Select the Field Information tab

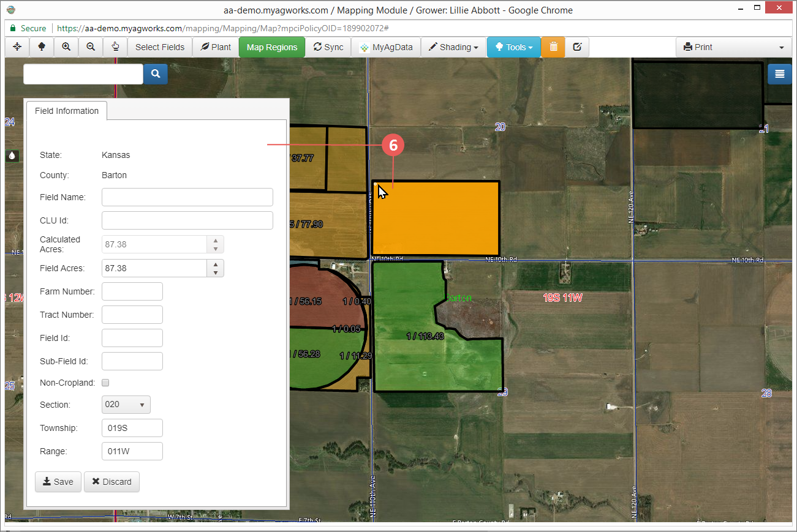(67, 111)
